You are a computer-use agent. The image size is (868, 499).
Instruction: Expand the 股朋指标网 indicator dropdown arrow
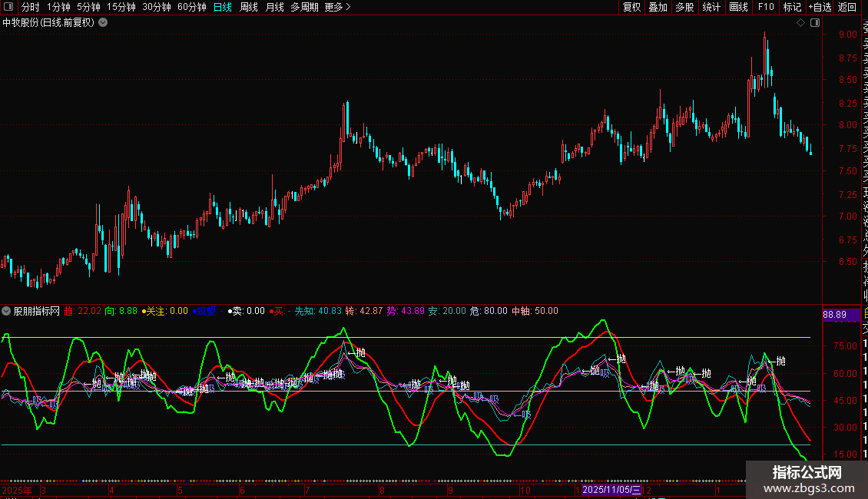tap(7, 311)
